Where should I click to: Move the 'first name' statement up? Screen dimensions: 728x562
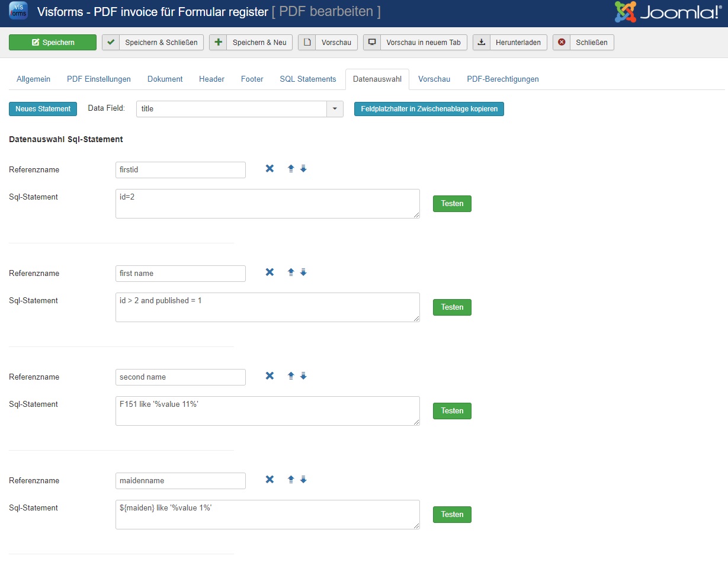[291, 272]
